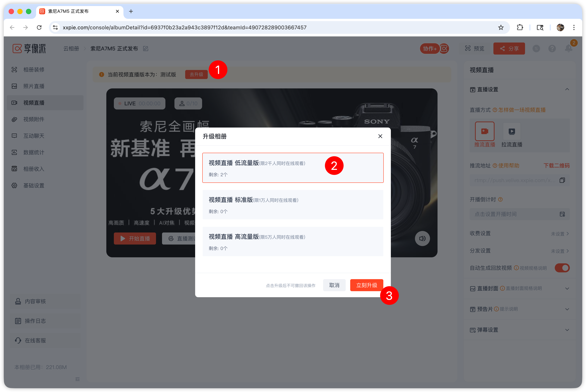Image resolution: width=586 pixels, height=392 pixels.
Task: Open notifications bell icon
Action: [568, 49]
